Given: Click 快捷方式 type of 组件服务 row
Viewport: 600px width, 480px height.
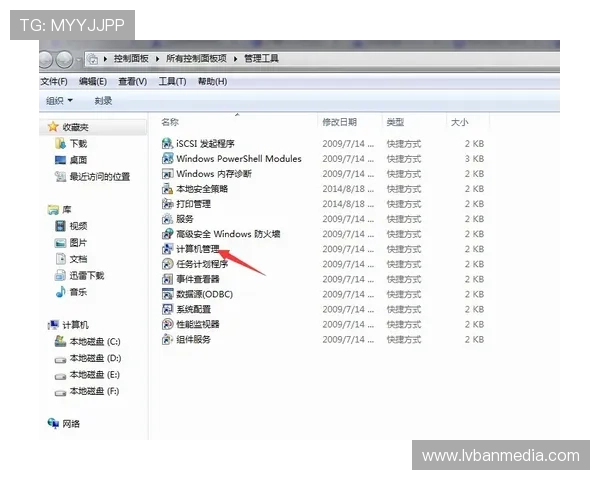Looking at the screenshot, I should (404, 340).
